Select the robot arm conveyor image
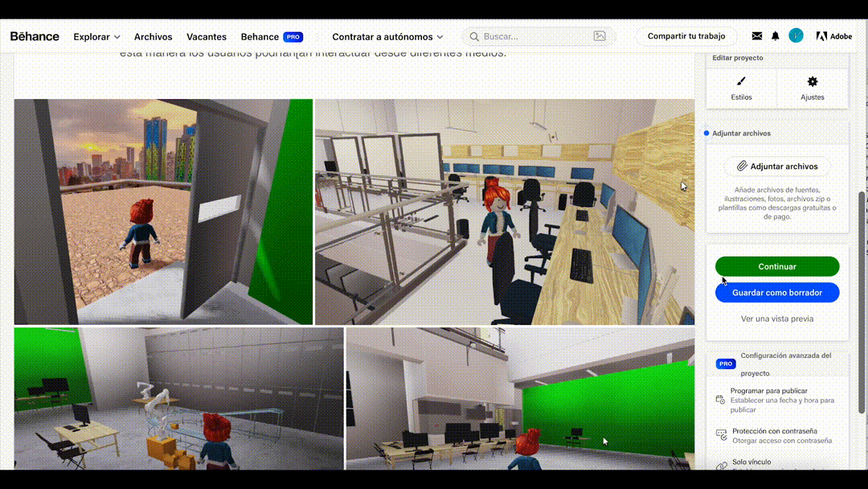Image resolution: width=868 pixels, height=489 pixels. (x=178, y=398)
